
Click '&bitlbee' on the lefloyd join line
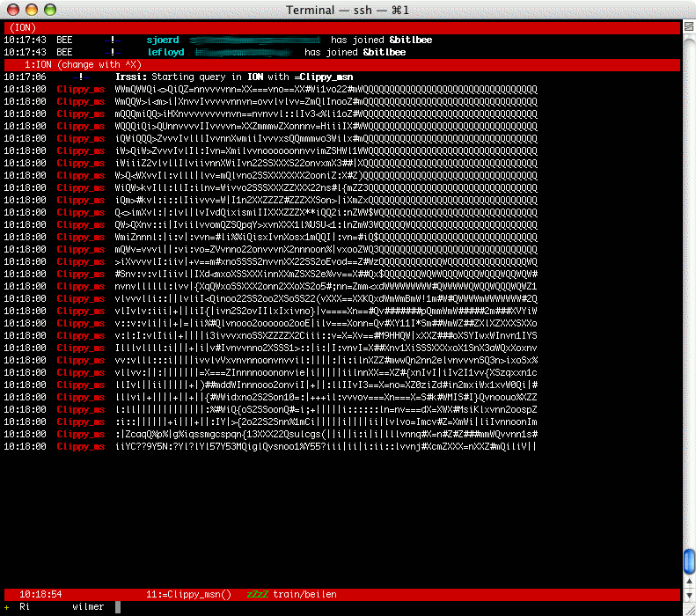[385, 53]
